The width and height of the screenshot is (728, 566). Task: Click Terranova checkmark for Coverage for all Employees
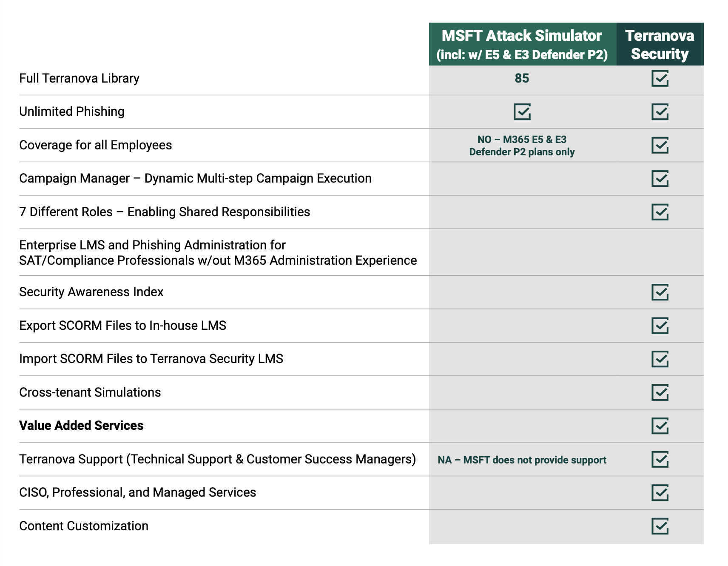click(x=660, y=145)
